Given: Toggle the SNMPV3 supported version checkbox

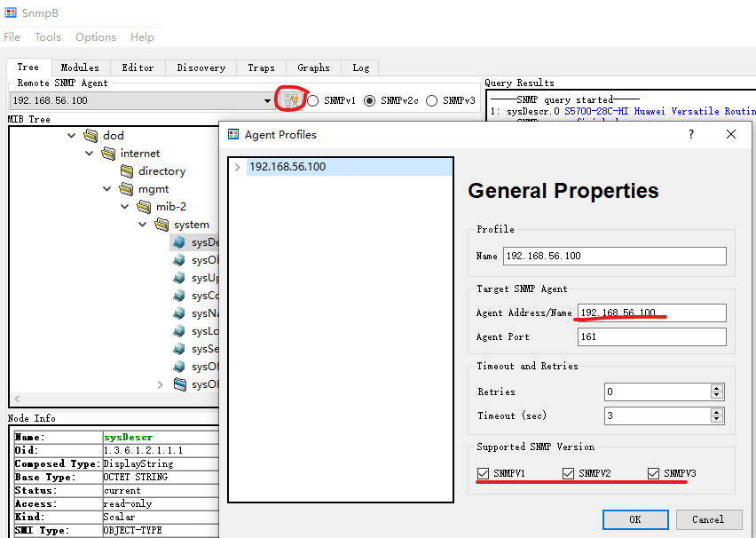Looking at the screenshot, I should click(654, 473).
